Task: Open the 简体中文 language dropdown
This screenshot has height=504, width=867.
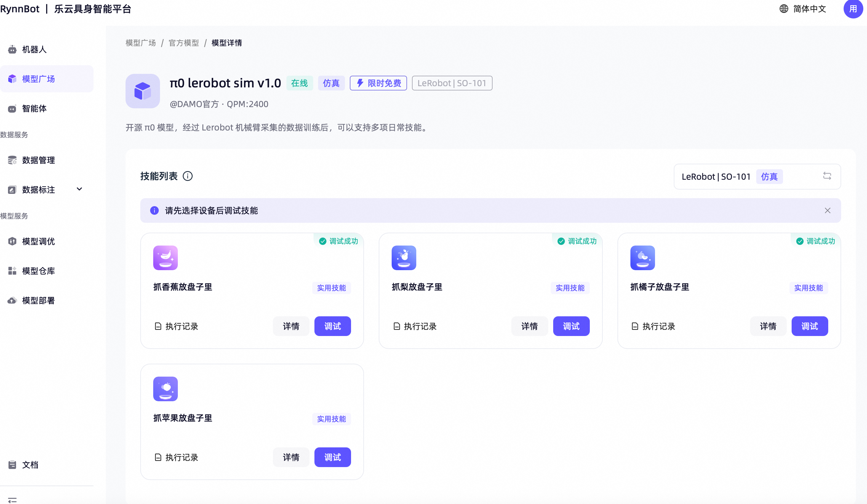Action: click(803, 9)
